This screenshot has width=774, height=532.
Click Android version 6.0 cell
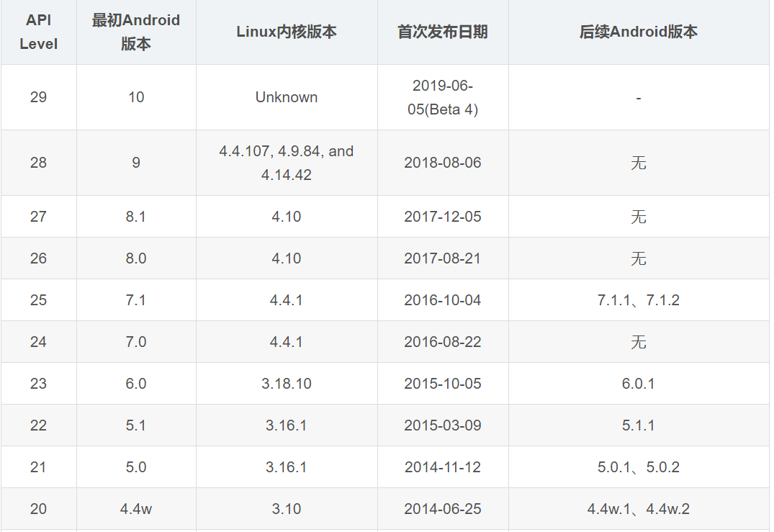[136, 384]
